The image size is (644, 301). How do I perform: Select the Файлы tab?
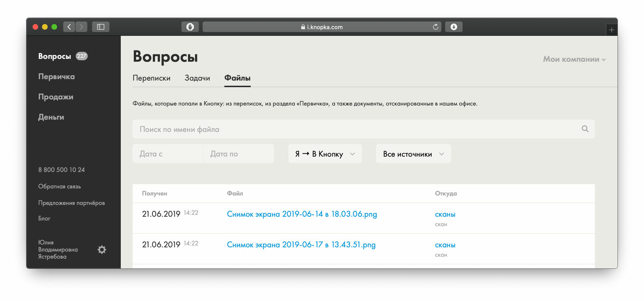(x=237, y=78)
